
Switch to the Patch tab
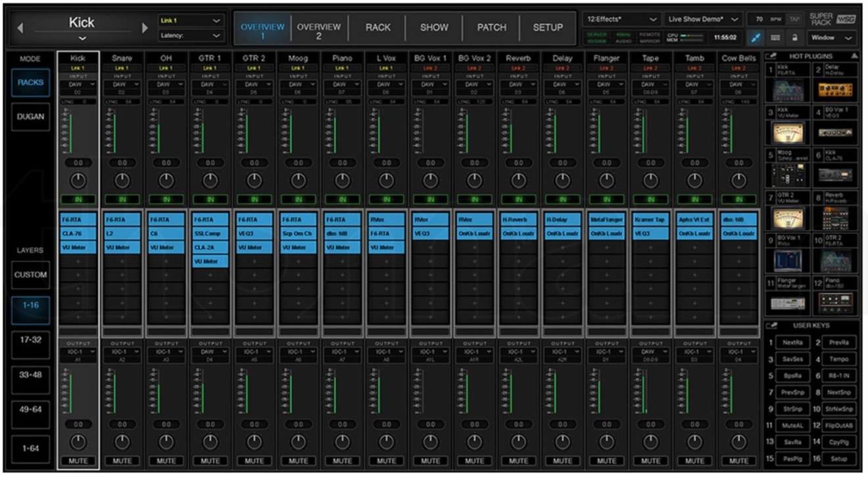tap(491, 28)
